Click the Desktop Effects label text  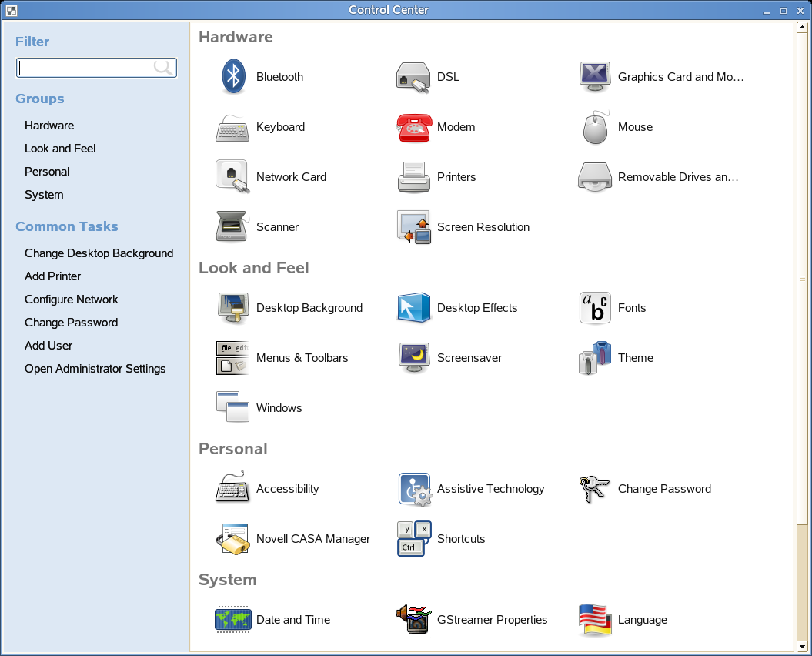[477, 308]
